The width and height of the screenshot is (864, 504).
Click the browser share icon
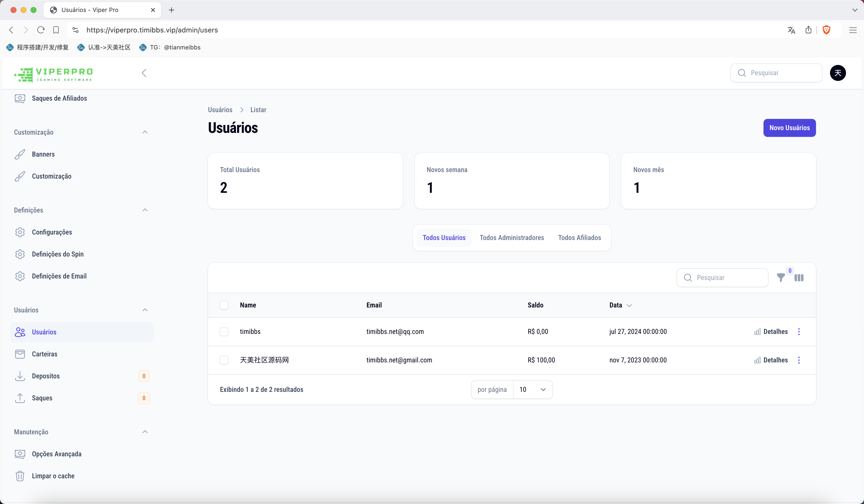(x=808, y=30)
